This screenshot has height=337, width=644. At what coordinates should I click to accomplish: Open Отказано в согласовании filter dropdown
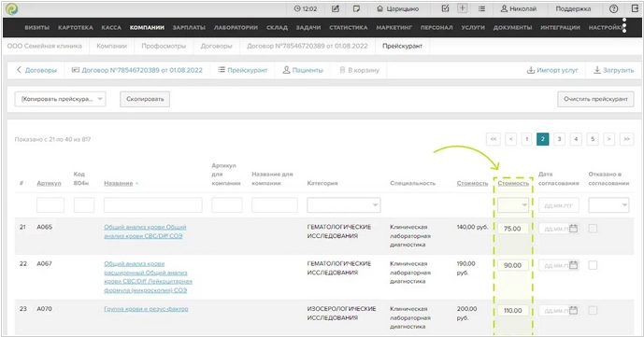[x=608, y=205]
